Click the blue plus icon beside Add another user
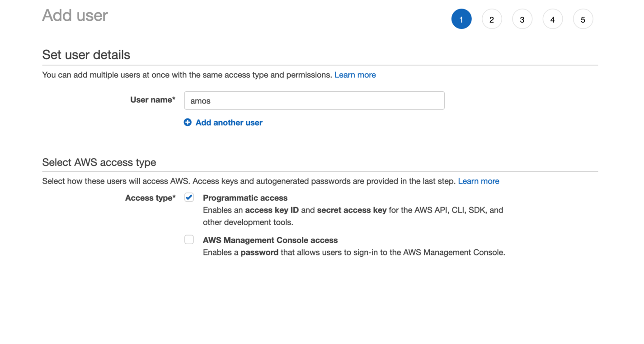Viewport: 644px width, 344px height. (188, 122)
